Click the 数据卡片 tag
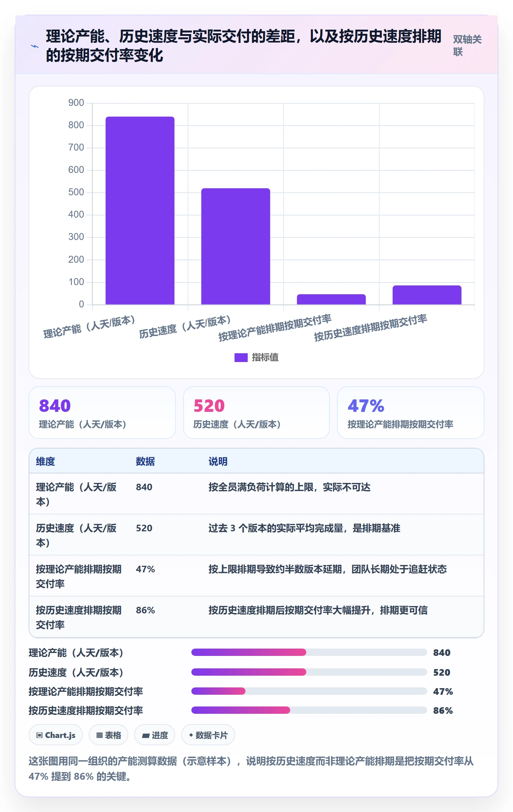 point(208,735)
